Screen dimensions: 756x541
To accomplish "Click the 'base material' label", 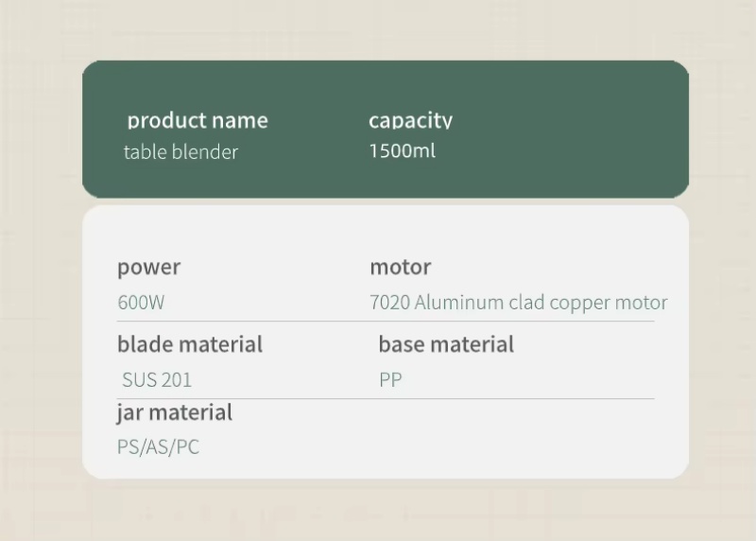I will [x=446, y=343].
